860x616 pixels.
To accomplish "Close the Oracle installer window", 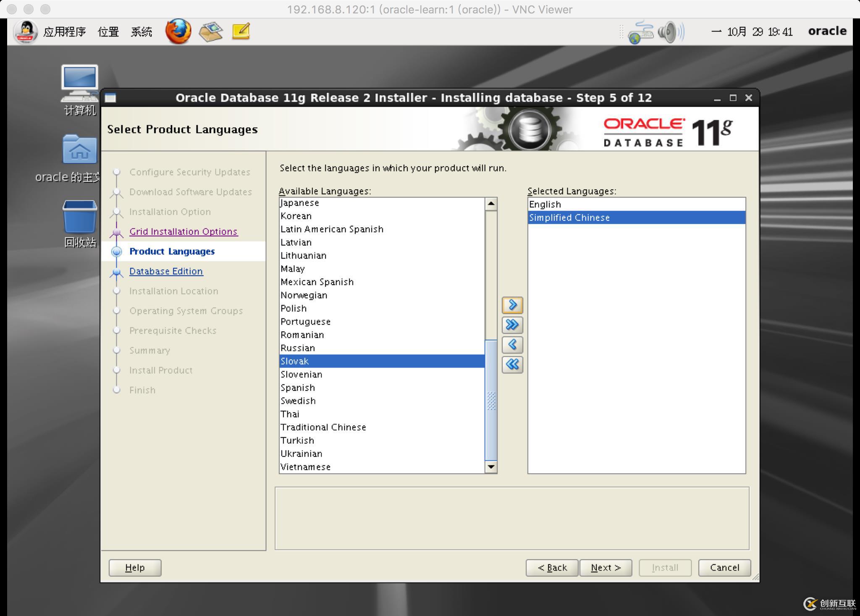I will tap(749, 98).
